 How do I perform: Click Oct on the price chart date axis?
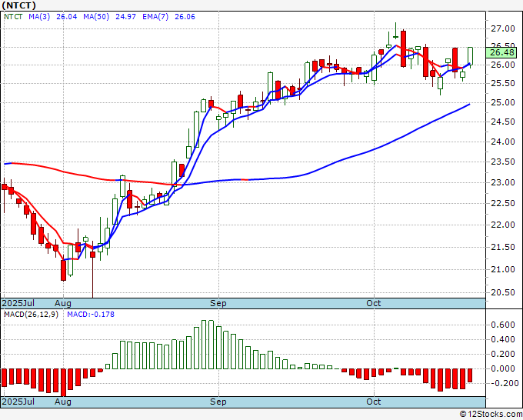[x=374, y=303]
